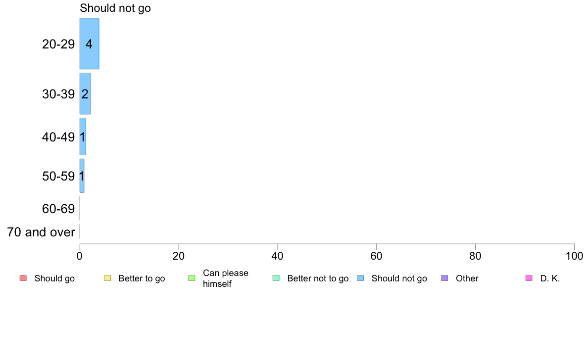Image resolution: width=588 pixels, height=364 pixels.
Task: Click the yellow Better to go swatch
Action: [x=107, y=278]
